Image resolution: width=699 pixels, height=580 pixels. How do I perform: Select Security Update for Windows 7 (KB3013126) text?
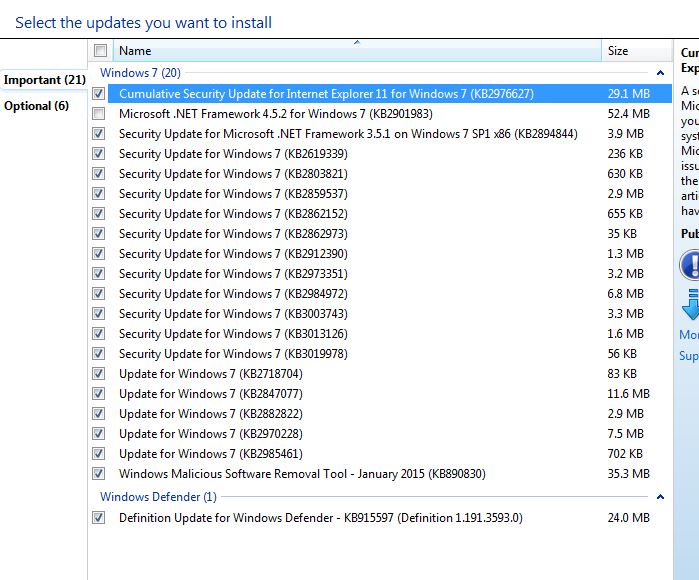tap(233, 334)
